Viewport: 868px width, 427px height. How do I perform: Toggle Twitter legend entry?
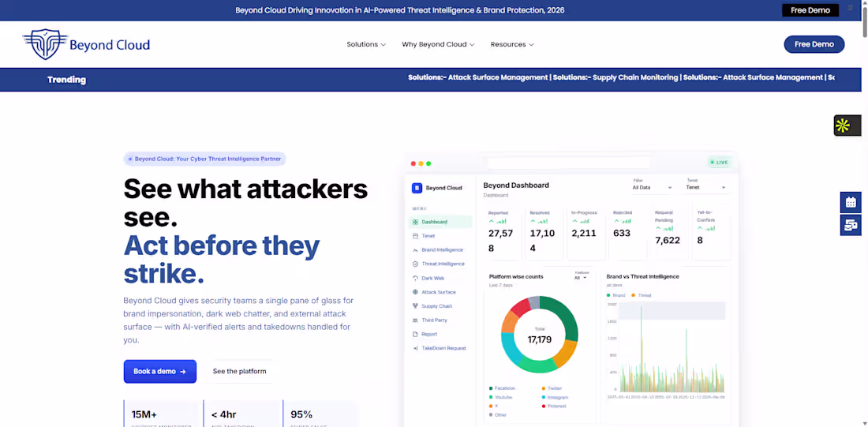point(552,388)
